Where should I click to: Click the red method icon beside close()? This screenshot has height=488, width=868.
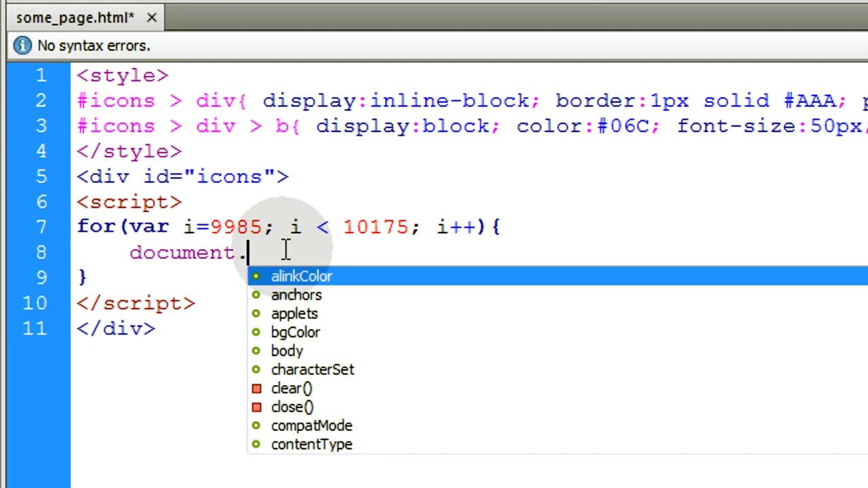pos(256,407)
